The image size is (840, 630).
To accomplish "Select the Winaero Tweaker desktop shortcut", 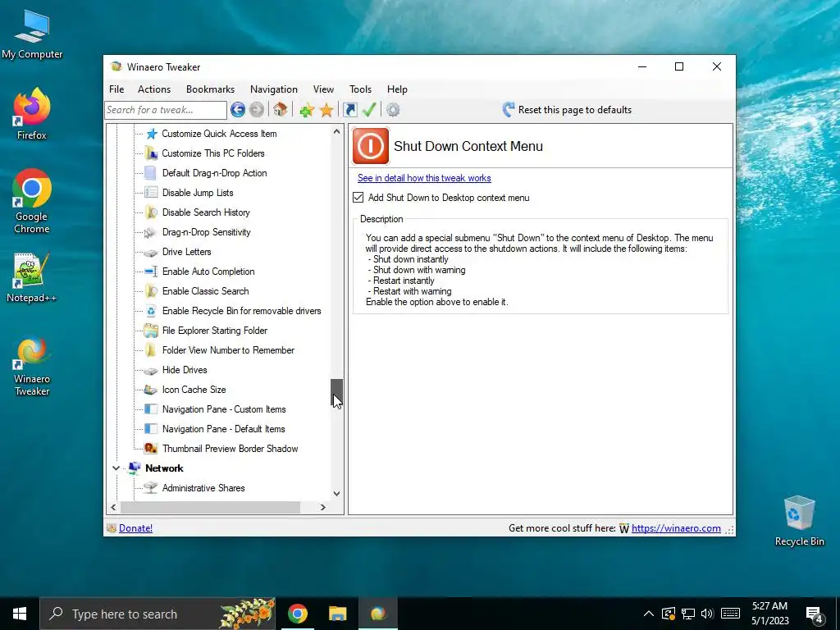I will coord(32,367).
